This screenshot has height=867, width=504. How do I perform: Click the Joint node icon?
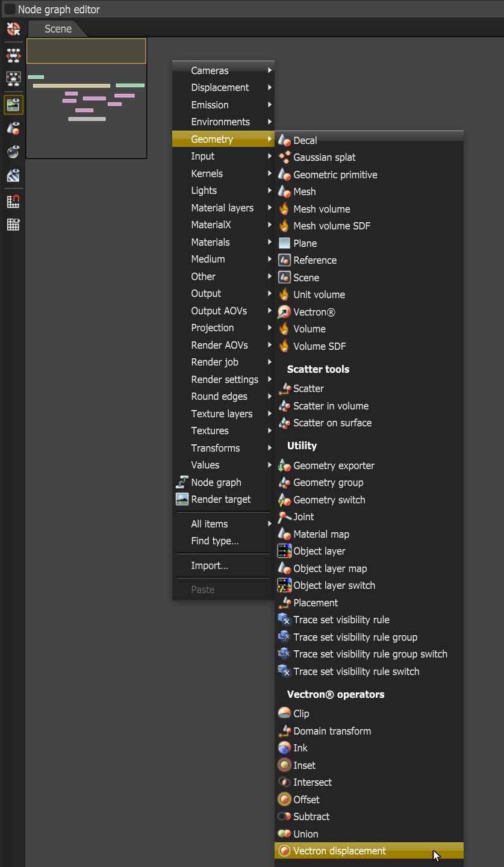tap(284, 517)
